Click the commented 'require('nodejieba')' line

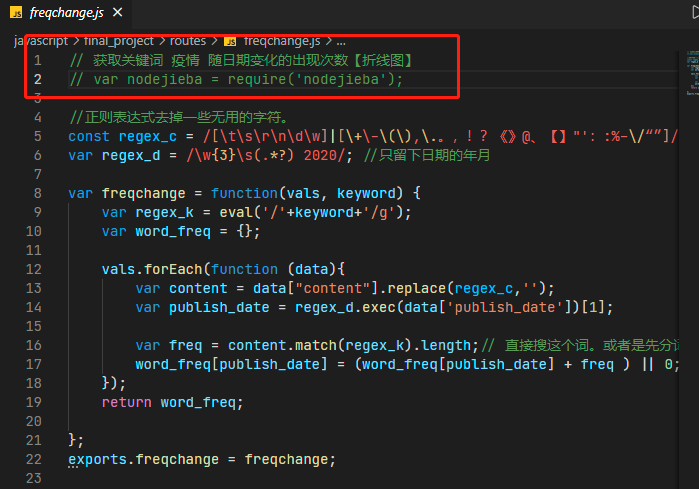point(236,79)
